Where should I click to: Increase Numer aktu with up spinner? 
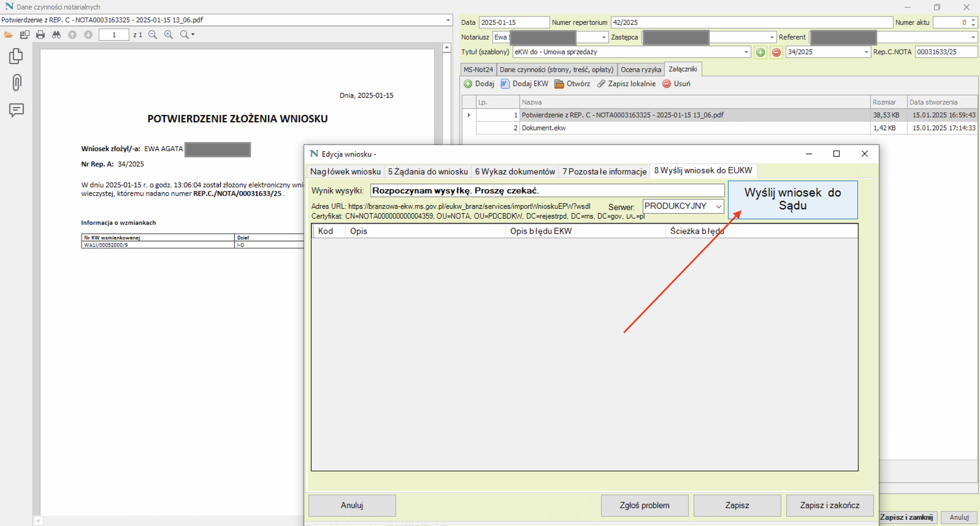pos(973,20)
